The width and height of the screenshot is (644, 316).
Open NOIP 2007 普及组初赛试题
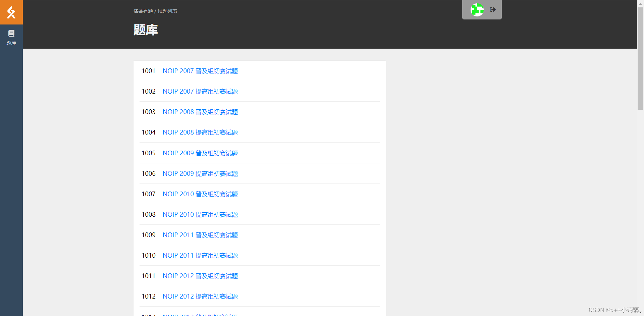click(x=200, y=71)
